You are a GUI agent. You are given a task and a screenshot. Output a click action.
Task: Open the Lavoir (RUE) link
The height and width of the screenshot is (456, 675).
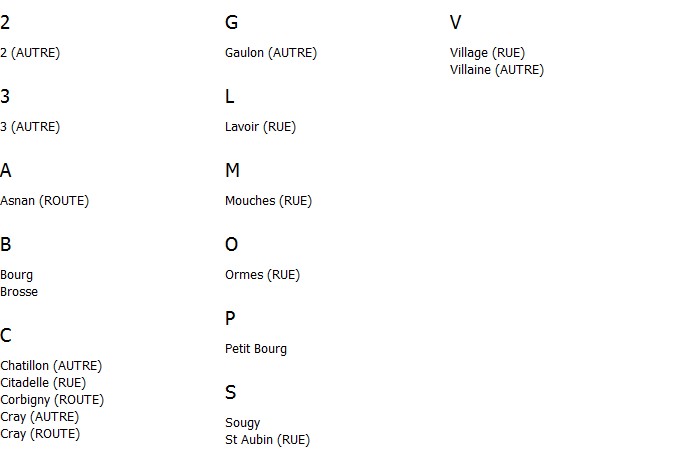click(x=260, y=127)
